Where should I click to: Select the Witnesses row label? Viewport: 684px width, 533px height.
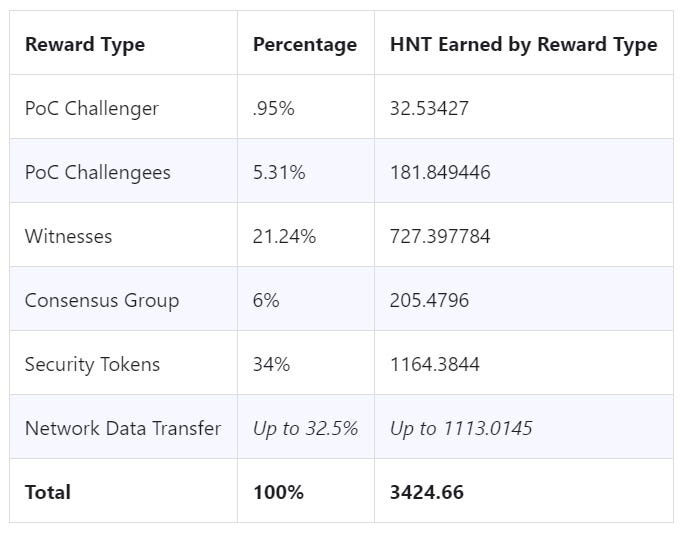pyautogui.click(x=68, y=236)
